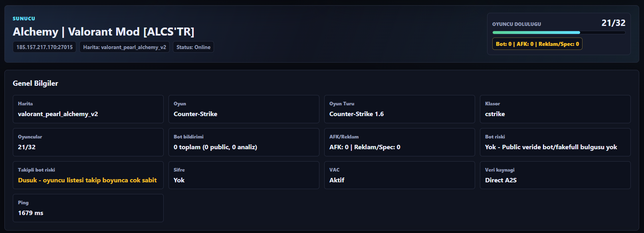The image size is (644, 233).
Task: Click the Harita card label
Action: pos(25,103)
